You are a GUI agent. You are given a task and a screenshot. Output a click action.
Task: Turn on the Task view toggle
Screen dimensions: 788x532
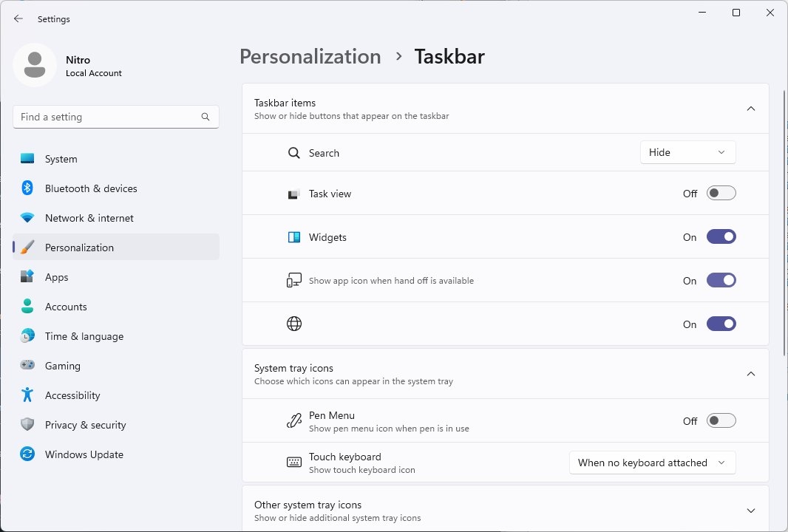pos(721,193)
